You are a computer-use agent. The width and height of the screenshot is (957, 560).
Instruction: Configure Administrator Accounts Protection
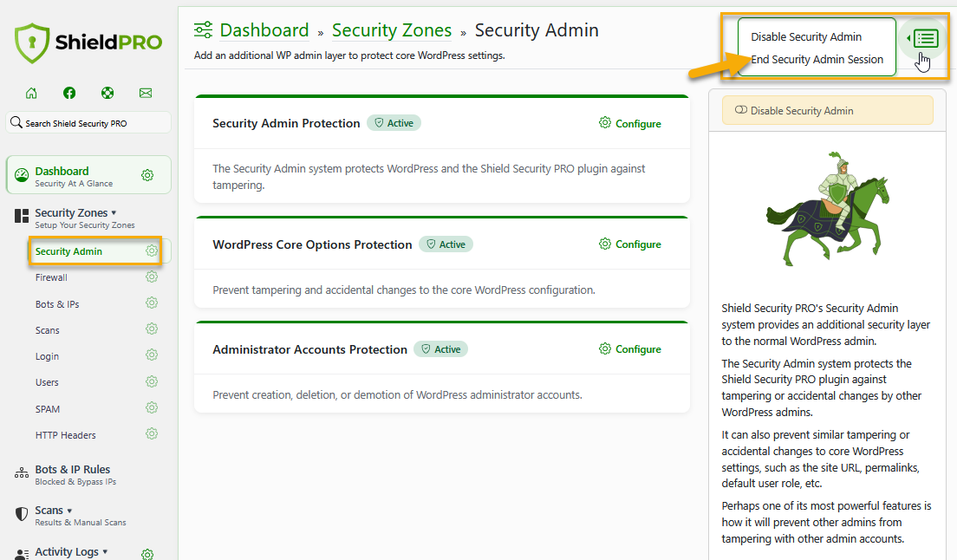coord(630,349)
